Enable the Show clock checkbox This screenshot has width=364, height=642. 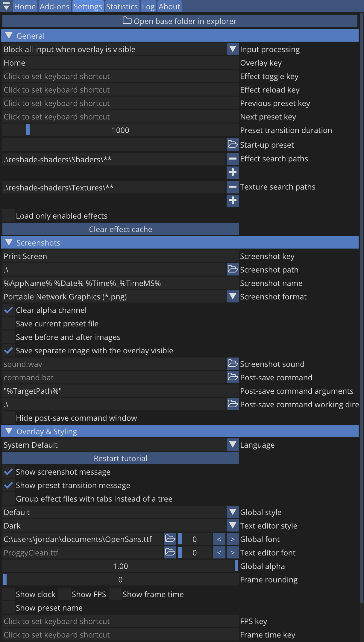point(8,594)
